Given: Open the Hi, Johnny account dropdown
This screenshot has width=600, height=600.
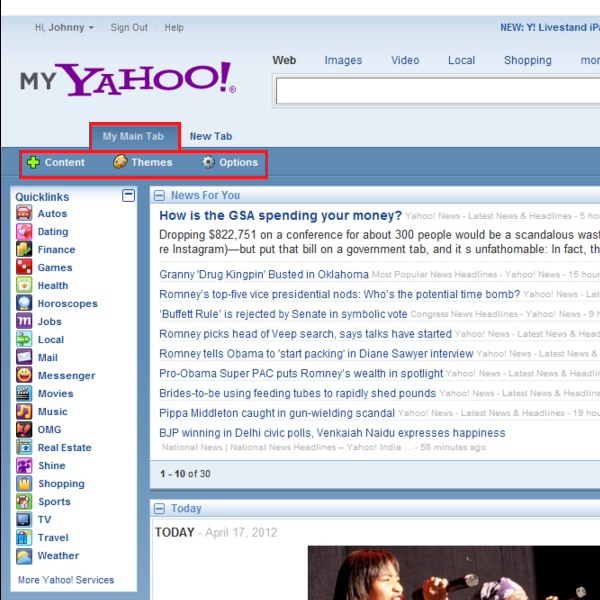Looking at the screenshot, I should [64, 28].
